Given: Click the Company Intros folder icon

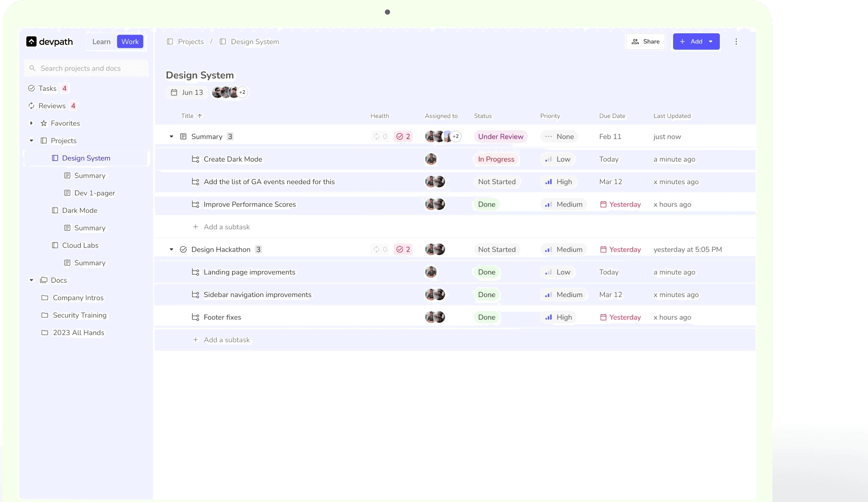Looking at the screenshot, I should coord(45,298).
